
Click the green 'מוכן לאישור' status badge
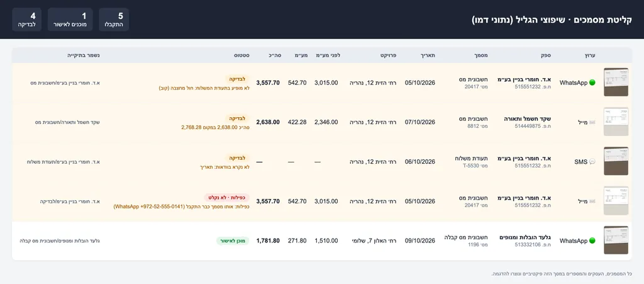point(233,241)
